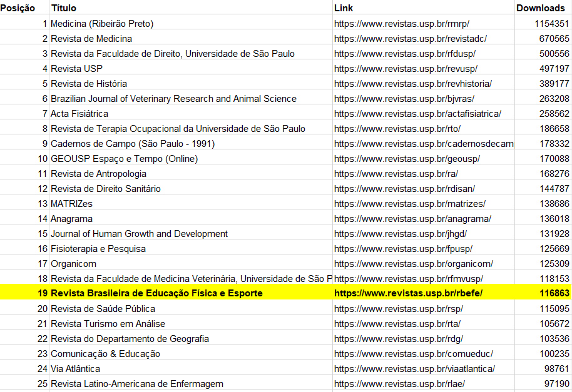Image resolution: width=572 pixels, height=392 pixels.
Task: Select the downloads value 103536
Action: pos(554,339)
